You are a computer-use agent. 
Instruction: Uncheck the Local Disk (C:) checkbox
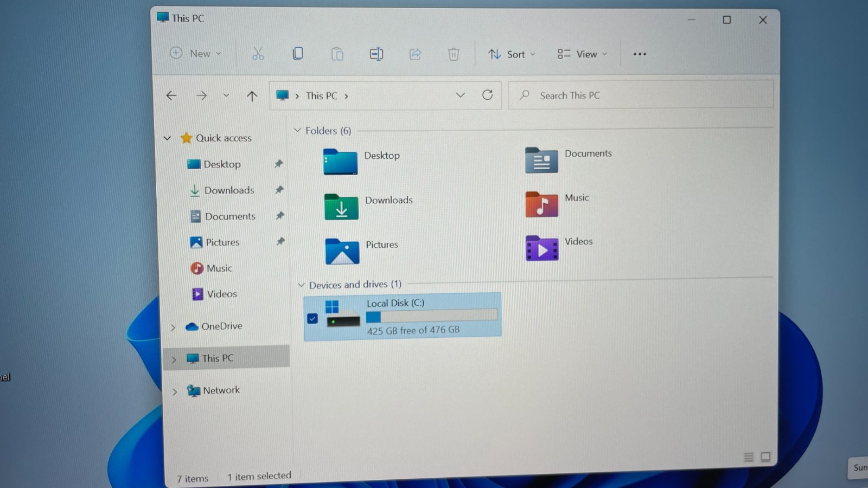[x=312, y=318]
